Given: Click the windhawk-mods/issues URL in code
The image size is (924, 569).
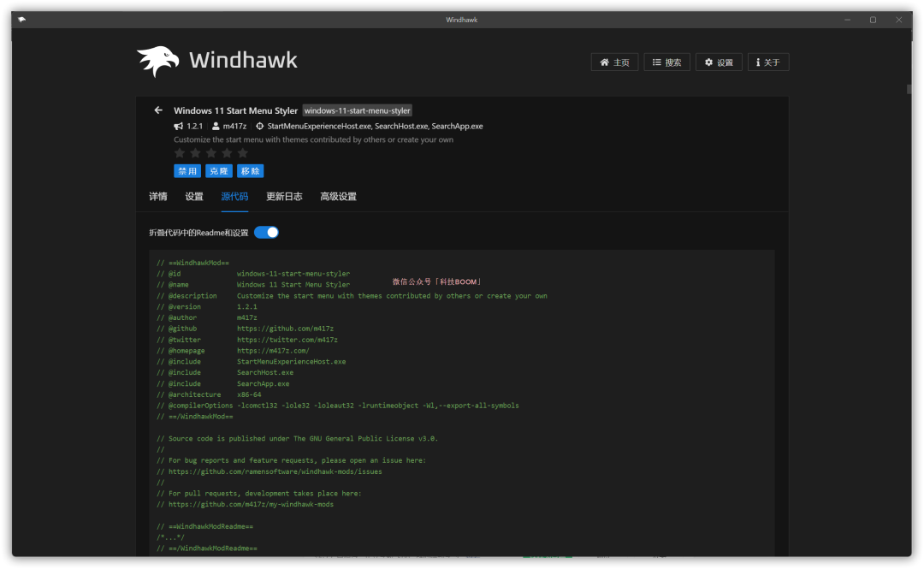Looking at the screenshot, I should pos(275,471).
